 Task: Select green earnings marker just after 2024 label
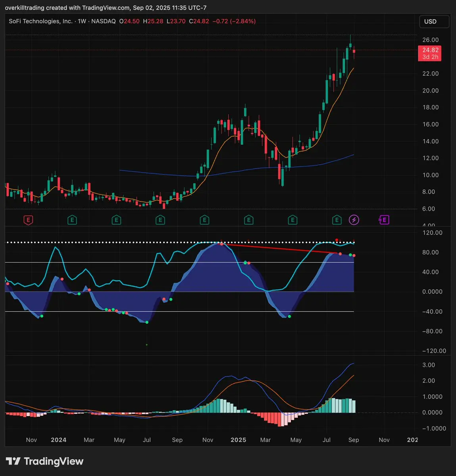click(x=72, y=220)
